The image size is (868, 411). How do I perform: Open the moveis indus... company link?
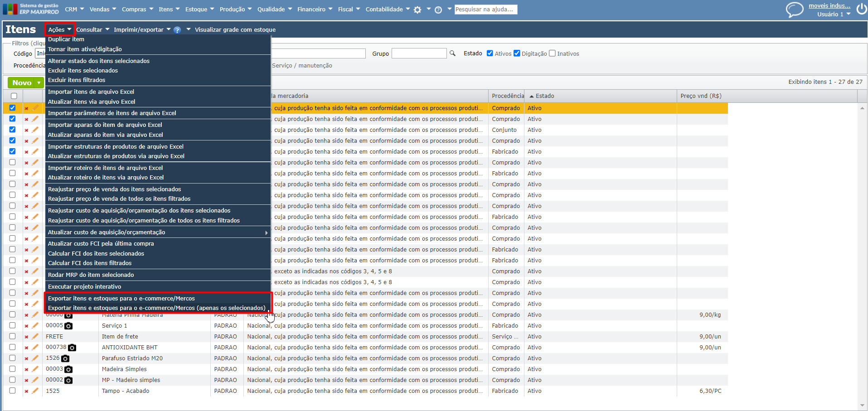point(829,6)
